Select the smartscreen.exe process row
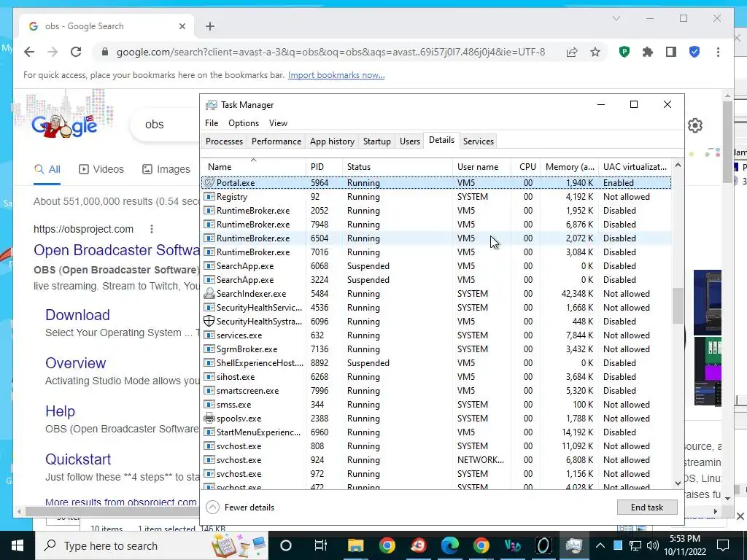This screenshot has width=747, height=560. (x=436, y=391)
